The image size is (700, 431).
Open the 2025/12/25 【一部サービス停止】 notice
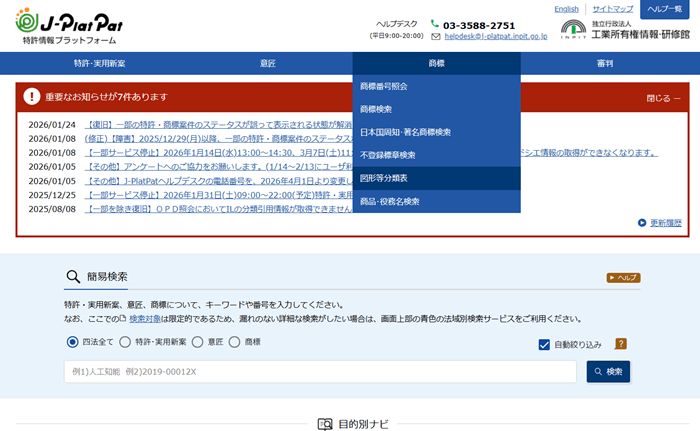[218, 195]
